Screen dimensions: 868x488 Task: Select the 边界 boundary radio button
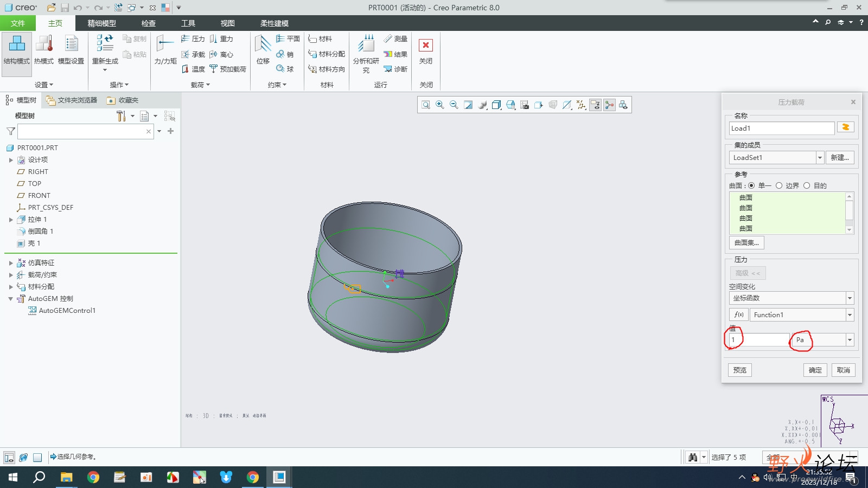tap(779, 185)
